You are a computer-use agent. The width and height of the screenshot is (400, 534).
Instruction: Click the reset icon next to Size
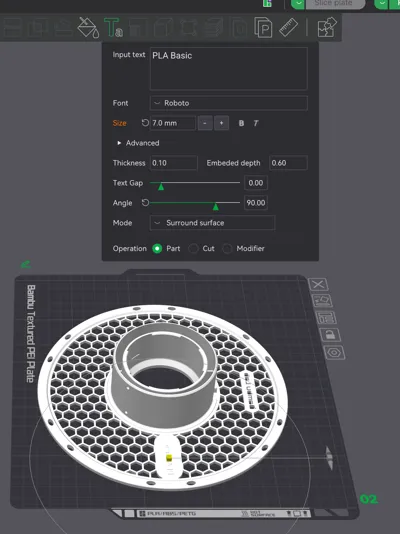[145, 123]
